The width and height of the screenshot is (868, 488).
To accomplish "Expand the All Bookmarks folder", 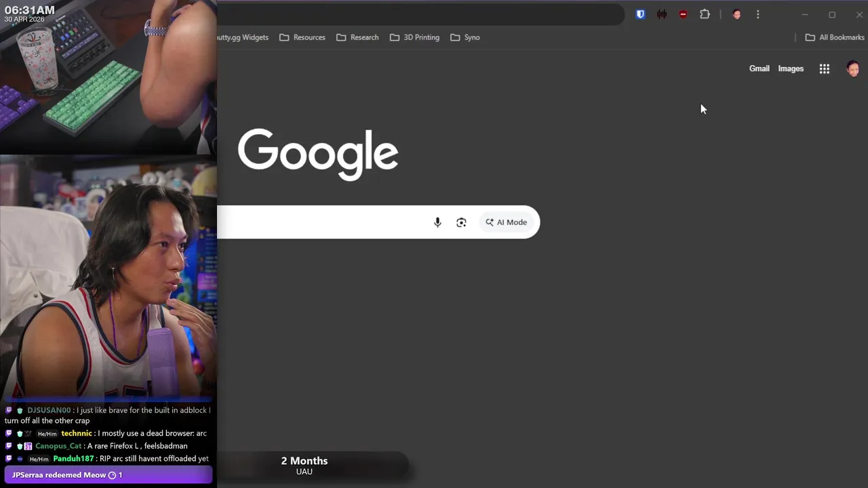I will 835,37.
